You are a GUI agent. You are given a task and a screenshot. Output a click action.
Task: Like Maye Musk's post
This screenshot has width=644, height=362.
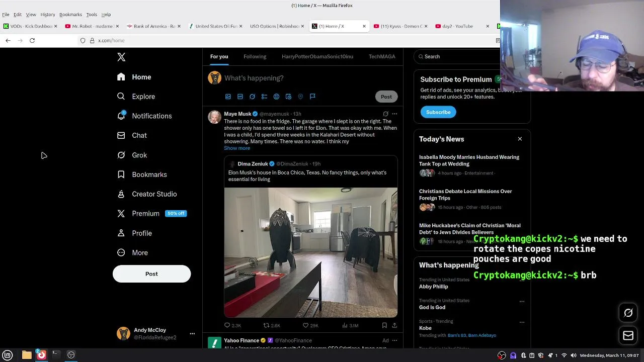point(310,325)
